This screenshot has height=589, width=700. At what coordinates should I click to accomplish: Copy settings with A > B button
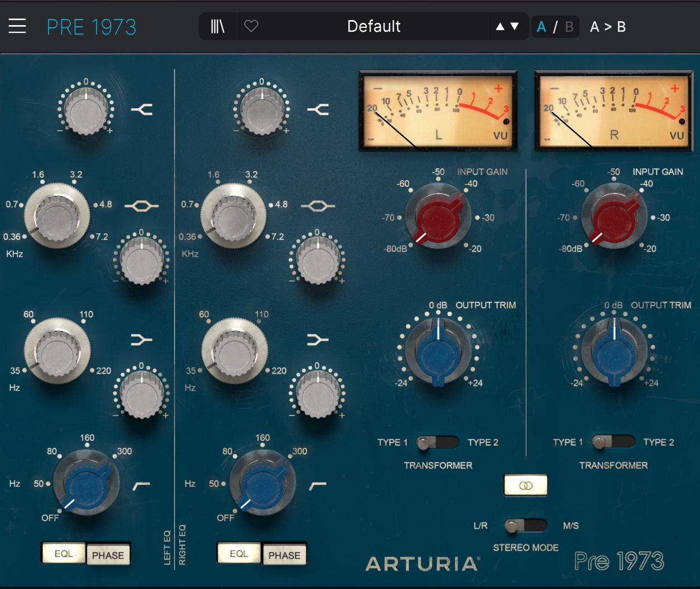tap(608, 27)
